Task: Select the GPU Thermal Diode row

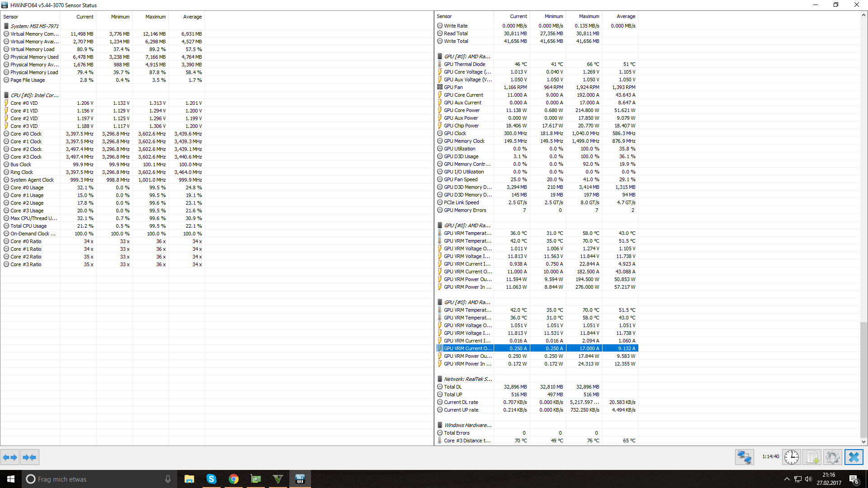Action: click(464, 64)
